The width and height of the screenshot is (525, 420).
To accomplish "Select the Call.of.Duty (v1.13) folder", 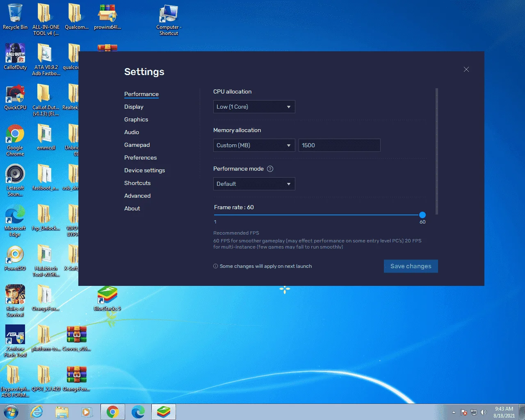I will tap(46, 100).
